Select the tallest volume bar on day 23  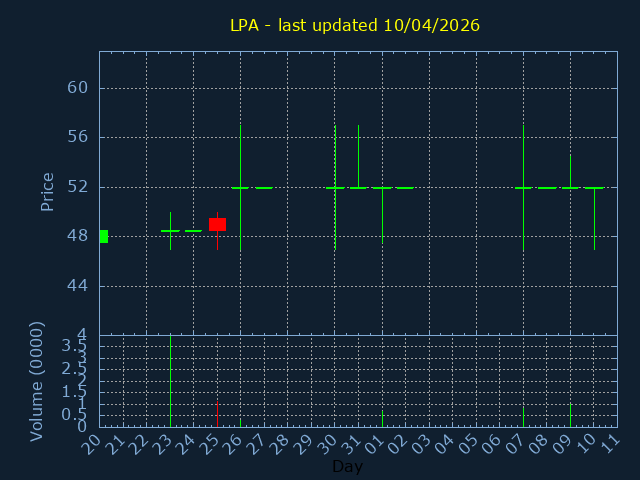coord(170,381)
